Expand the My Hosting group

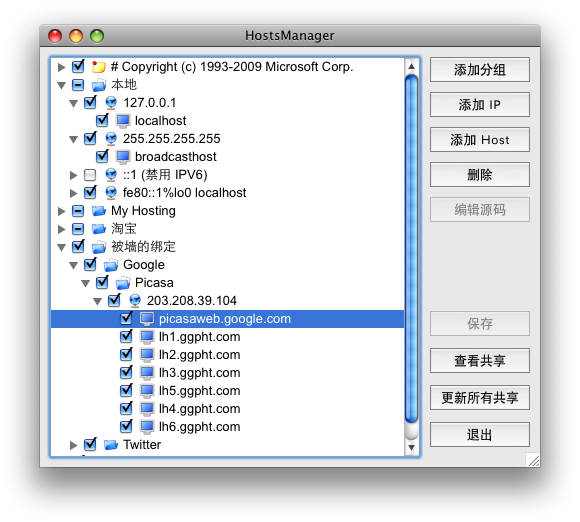point(61,211)
